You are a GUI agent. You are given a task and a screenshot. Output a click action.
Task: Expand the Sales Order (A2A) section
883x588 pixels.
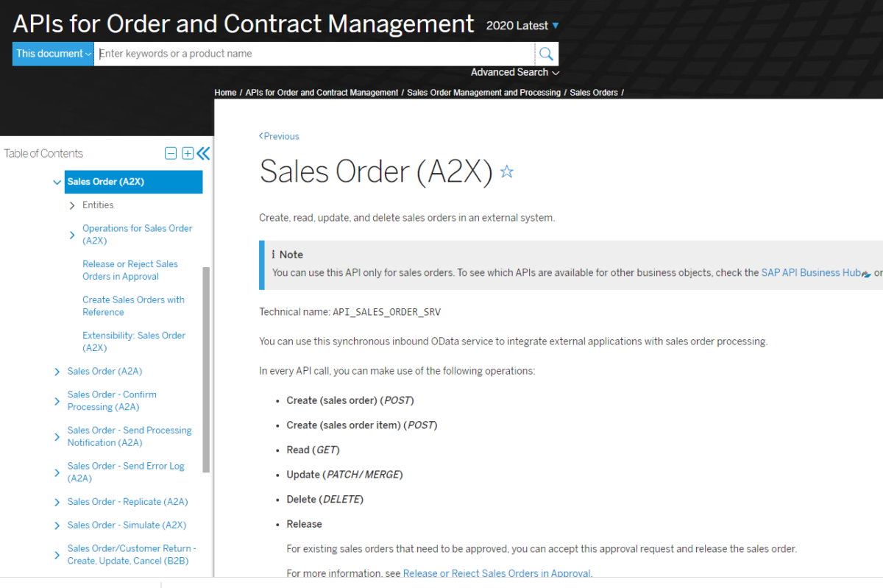coord(57,371)
